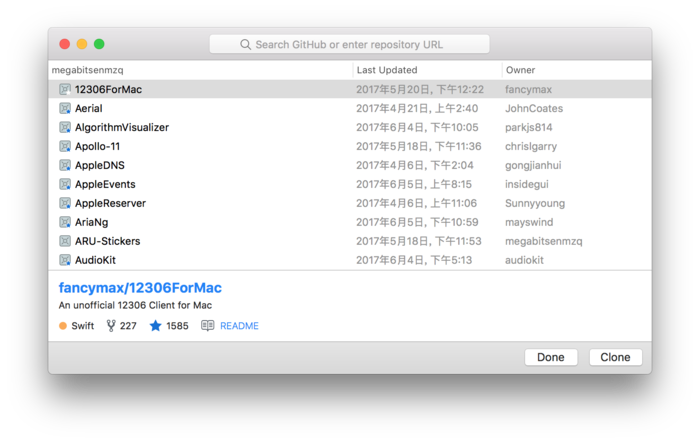
Task: Select the AudioKit repository row
Action: 350,260
